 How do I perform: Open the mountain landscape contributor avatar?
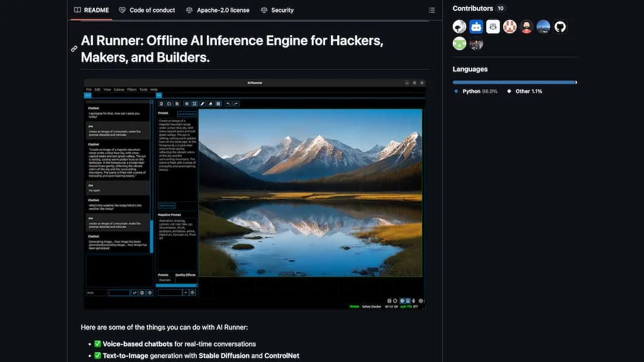[x=543, y=26]
